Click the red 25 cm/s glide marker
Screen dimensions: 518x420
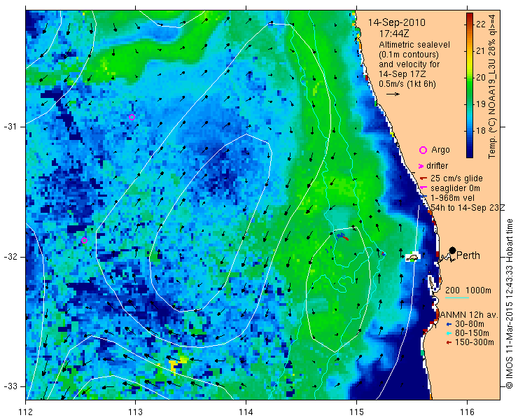coord(423,178)
